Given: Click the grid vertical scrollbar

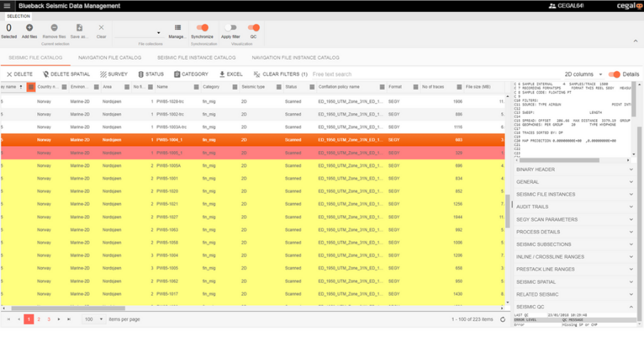Looking at the screenshot, I should click(x=508, y=210).
